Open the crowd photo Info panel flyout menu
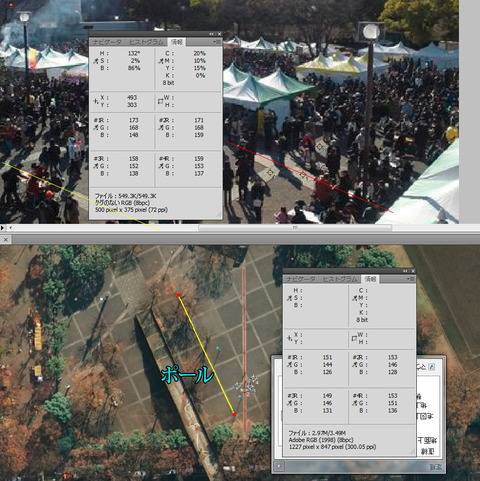Viewport: 480px width, 481px height. click(216, 42)
